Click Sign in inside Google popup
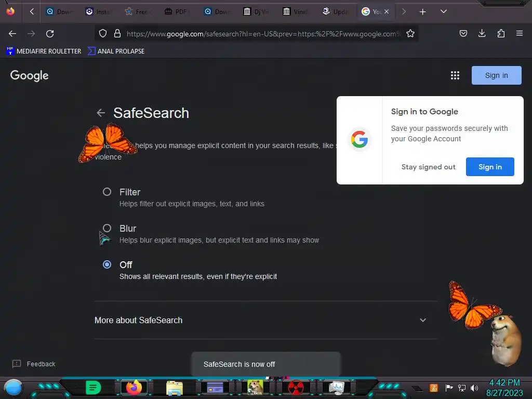 pos(490,167)
